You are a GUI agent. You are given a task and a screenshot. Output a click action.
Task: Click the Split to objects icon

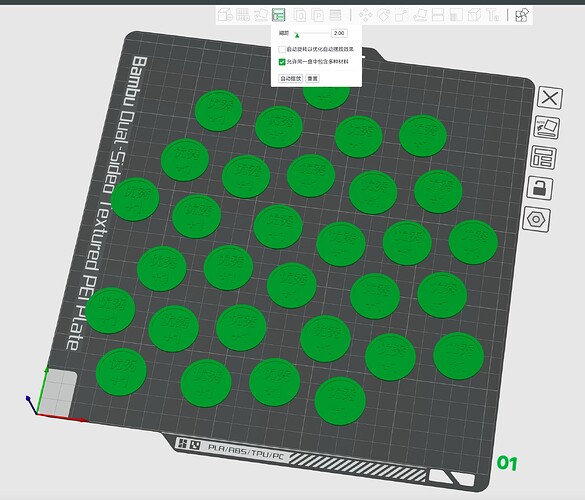[x=300, y=15]
